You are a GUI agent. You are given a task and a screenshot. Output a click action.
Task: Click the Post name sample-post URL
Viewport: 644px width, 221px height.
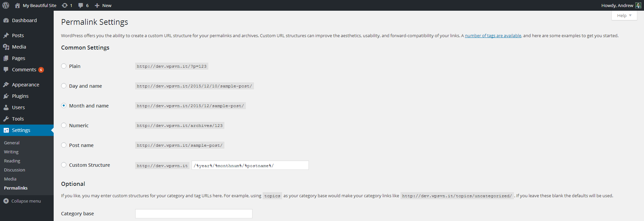tap(179, 145)
